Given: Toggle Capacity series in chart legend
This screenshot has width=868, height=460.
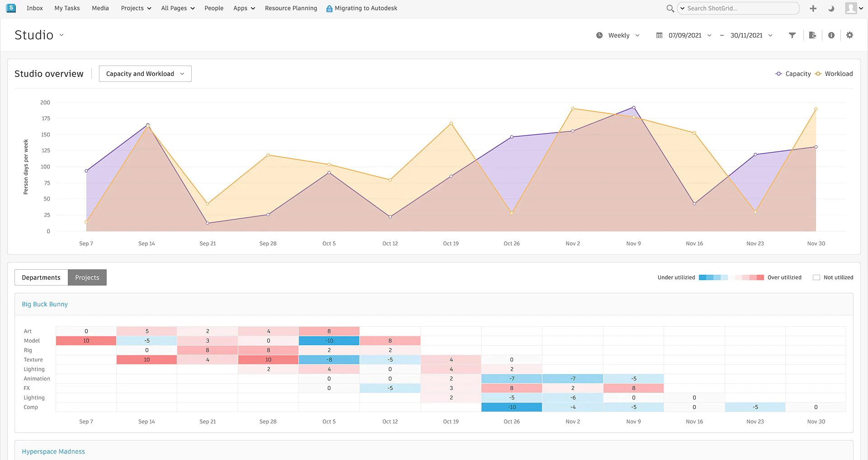Looking at the screenshot, I should point(793,74).
